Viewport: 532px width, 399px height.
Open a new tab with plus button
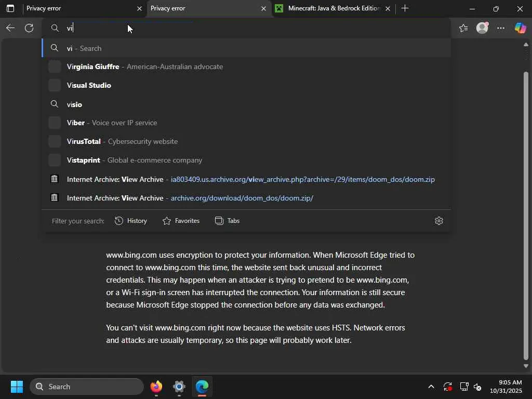click(405, 8)
